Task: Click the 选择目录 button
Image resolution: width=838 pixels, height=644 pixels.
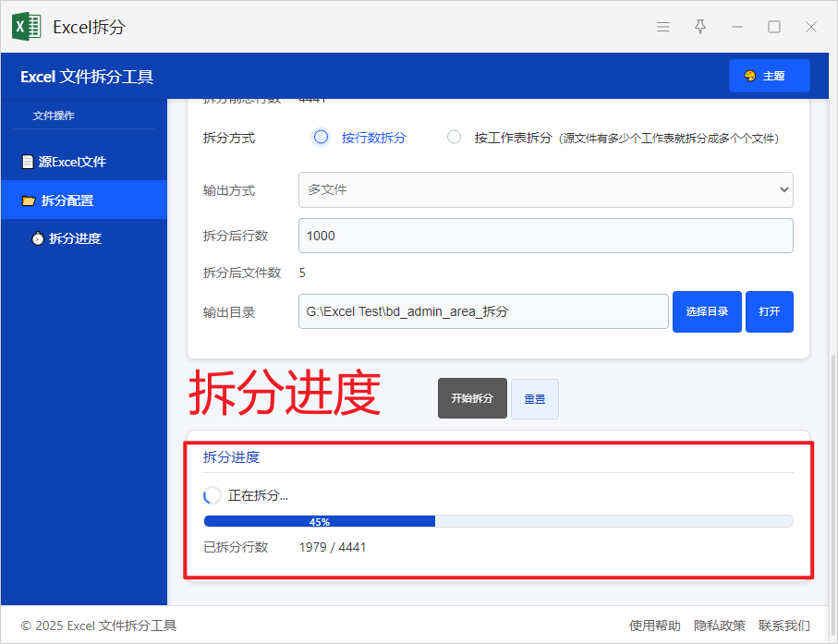Action: coord(707,311)
